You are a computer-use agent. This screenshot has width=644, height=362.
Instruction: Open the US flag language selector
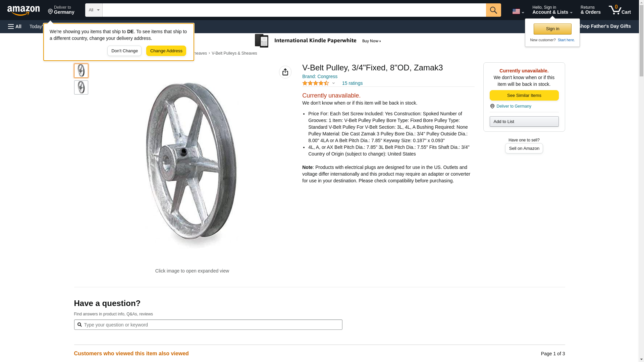click(x=518, y=11)
